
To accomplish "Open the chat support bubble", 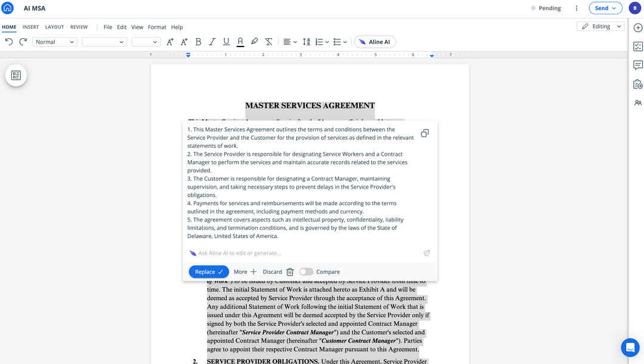I will 630,347.
